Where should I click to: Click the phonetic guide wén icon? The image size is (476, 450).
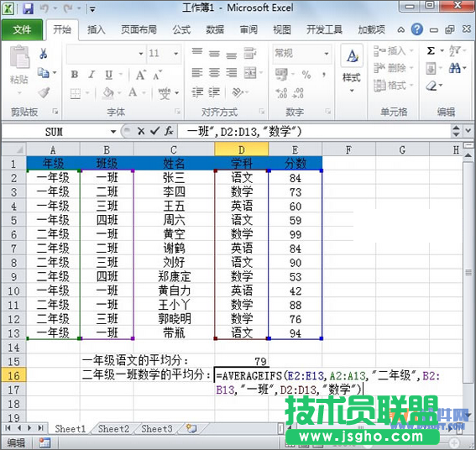(165, 93)
